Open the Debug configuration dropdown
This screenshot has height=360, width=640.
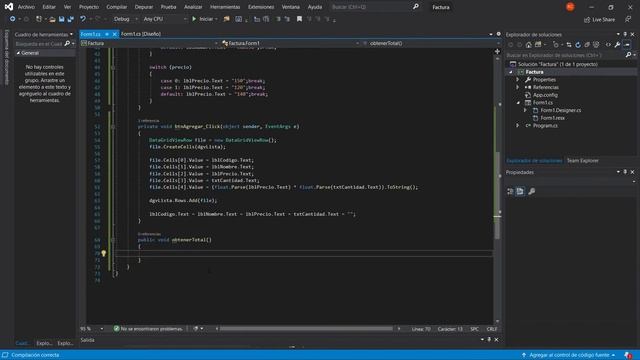126,19
